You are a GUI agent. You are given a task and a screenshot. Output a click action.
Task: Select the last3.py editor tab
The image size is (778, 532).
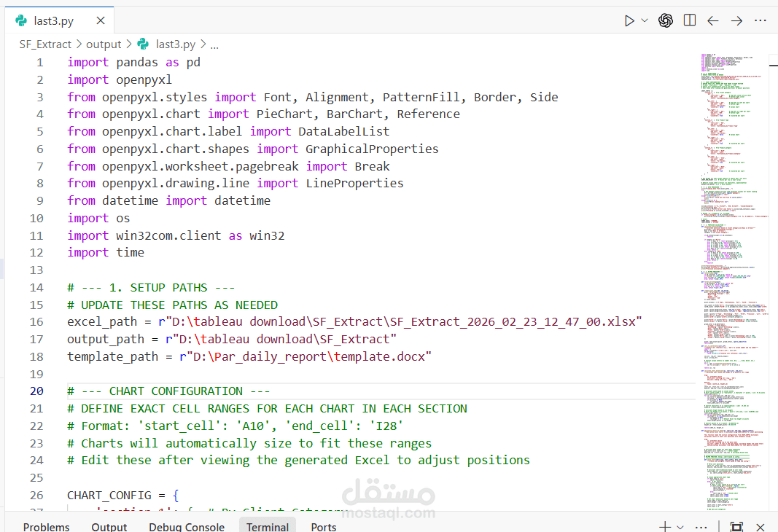(x=60, y=20)
